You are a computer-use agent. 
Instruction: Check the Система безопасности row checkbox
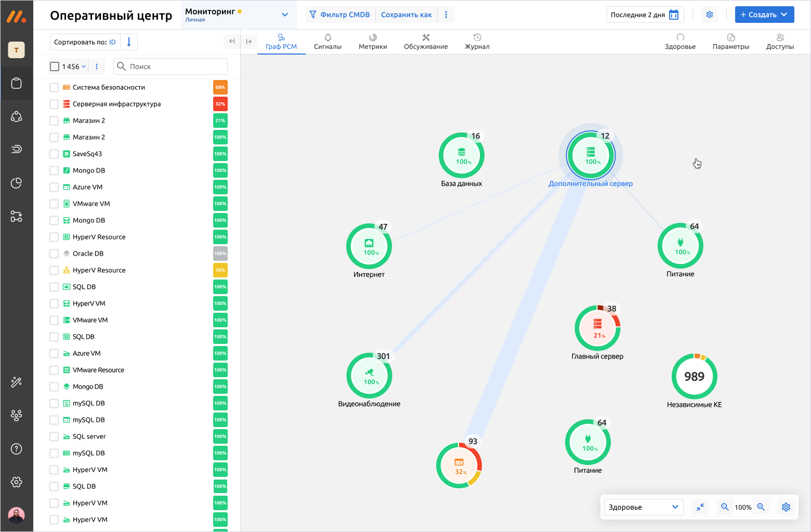coord(54,87)
